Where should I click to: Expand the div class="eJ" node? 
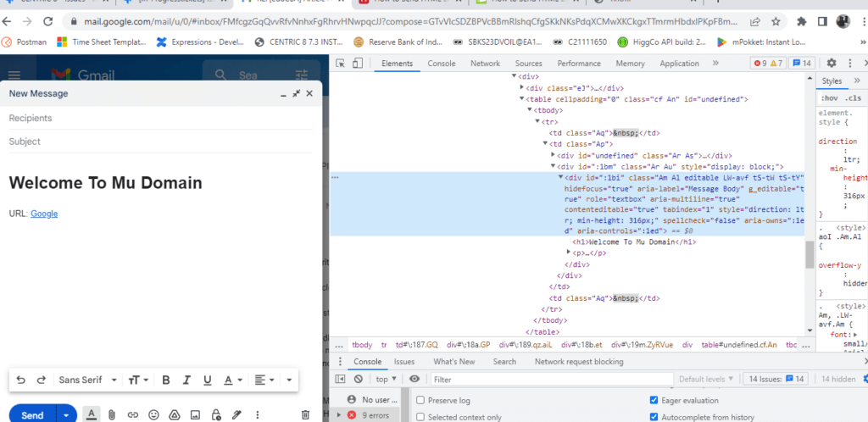point(521,87)
